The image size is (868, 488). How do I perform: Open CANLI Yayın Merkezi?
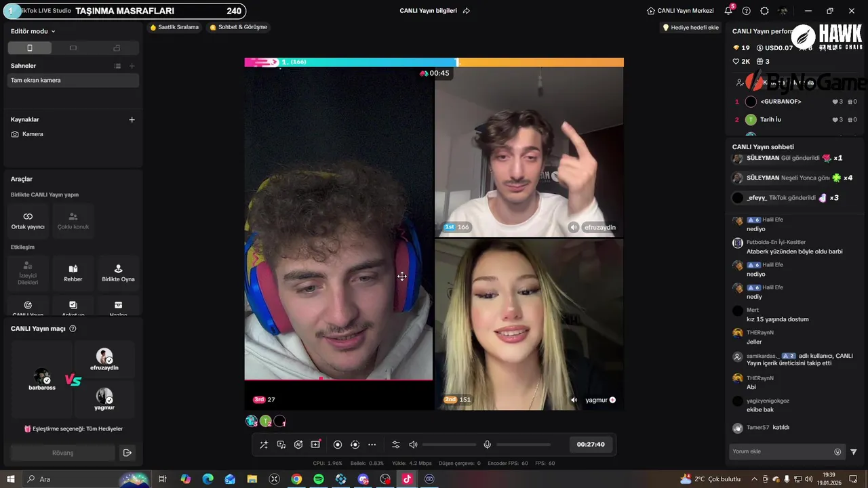point(680,11)
